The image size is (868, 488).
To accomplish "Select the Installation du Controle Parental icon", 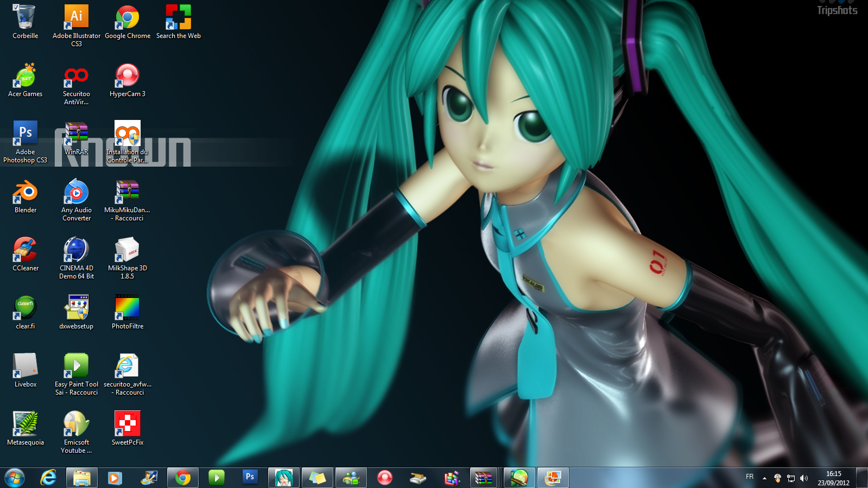I will (x=128, y=142).
